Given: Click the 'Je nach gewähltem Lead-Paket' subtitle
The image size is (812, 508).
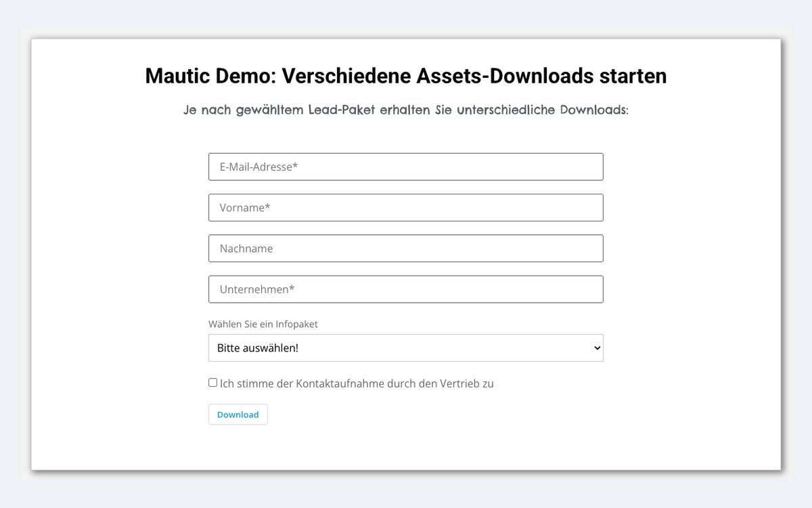Looking at the screenshot, I should [x=406, y=110].
